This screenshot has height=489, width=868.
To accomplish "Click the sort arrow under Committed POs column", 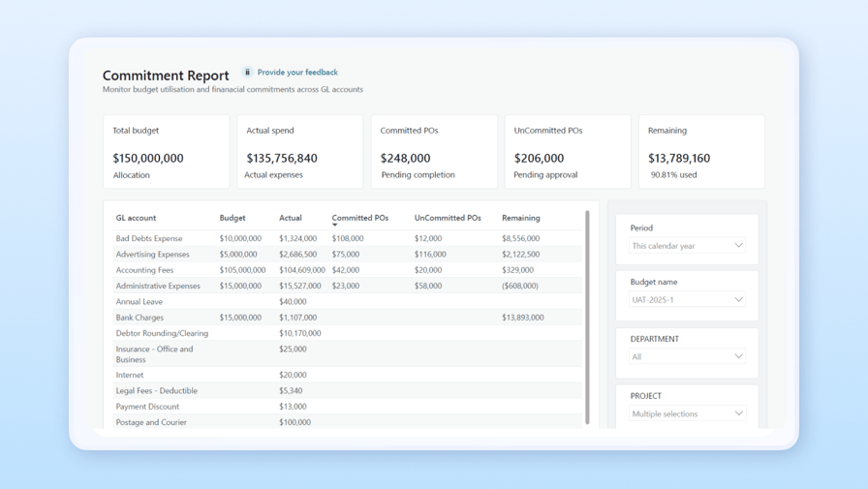I will click(x=335, y=226).
